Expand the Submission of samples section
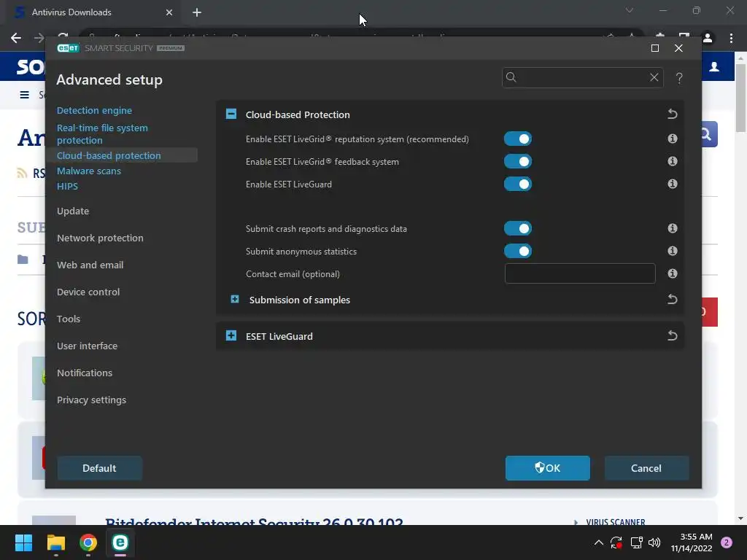 point(235,299)
